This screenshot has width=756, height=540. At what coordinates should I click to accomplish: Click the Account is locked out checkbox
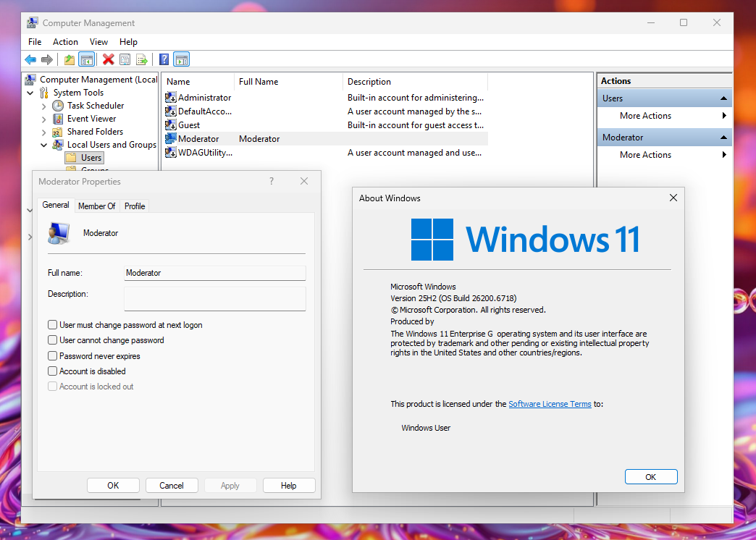tap(53, 387)
